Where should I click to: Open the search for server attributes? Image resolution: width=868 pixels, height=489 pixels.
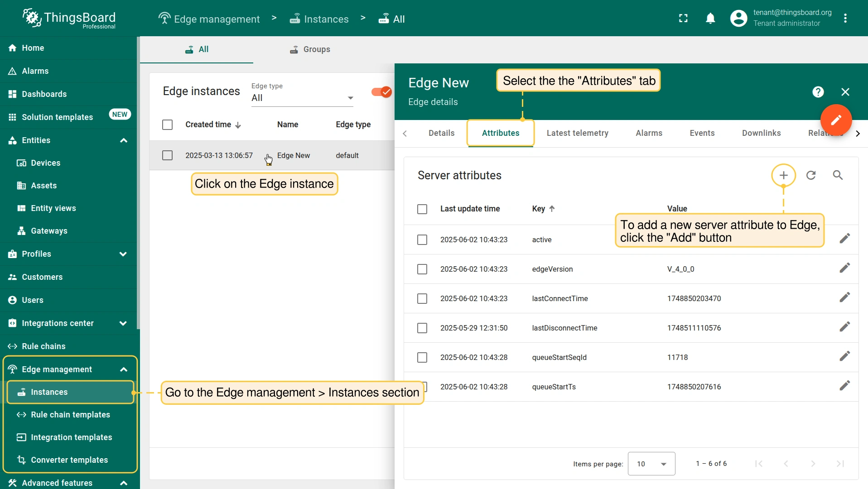[838, 175]
